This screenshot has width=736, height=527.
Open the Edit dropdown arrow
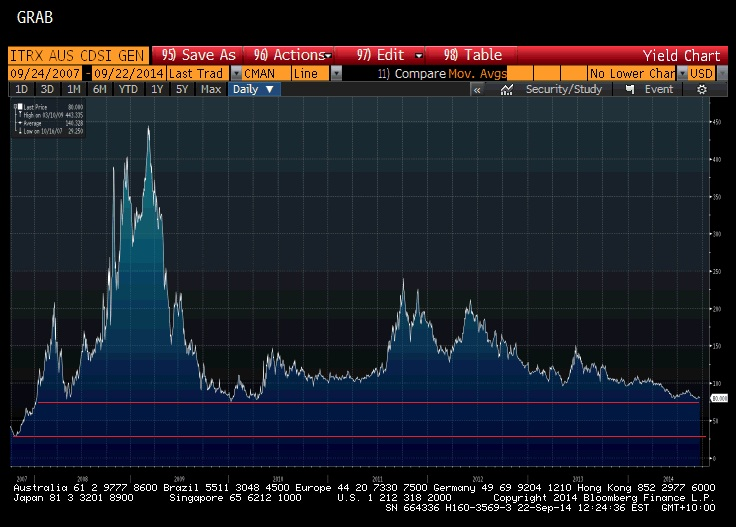pyautogui.click(x=418, y=55)
